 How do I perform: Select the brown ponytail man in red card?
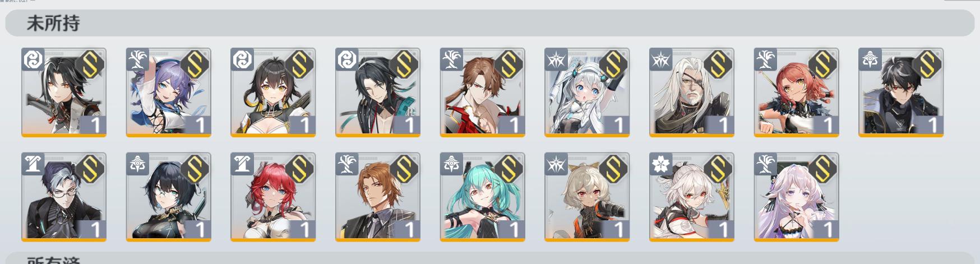click(482, 92)
